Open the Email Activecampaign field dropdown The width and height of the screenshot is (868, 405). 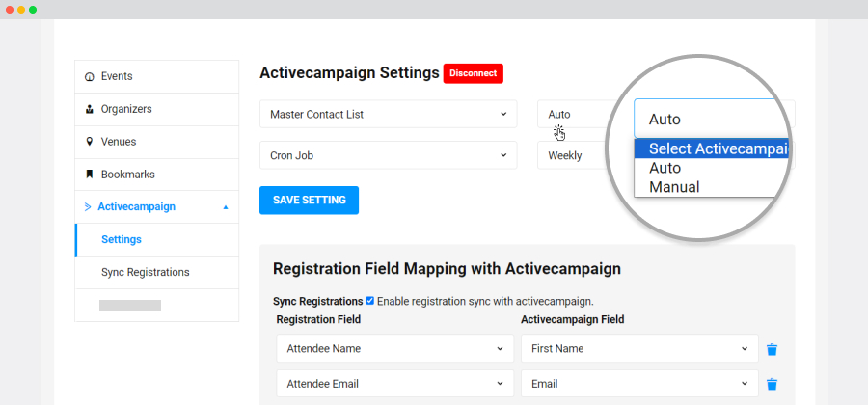[x=639, y=384]
